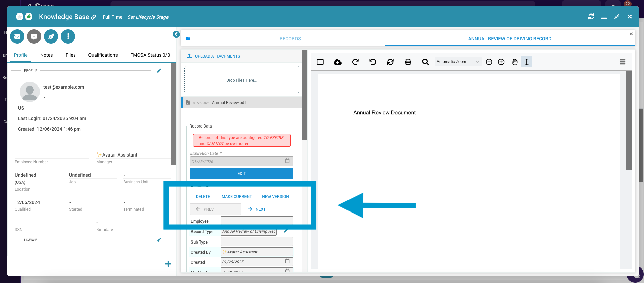Toggle the PDF viewer sidebar

(320, 62)
